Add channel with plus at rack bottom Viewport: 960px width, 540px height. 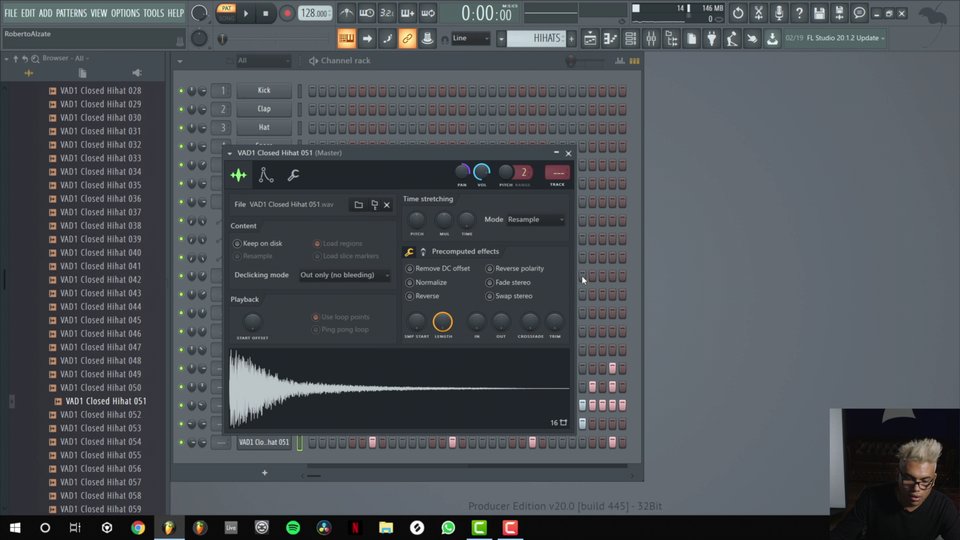point(264,473)
